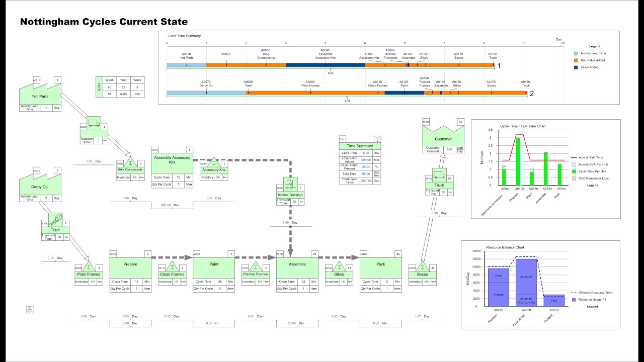Click the A0030 Bike Components timeline label

coord(266,54)
